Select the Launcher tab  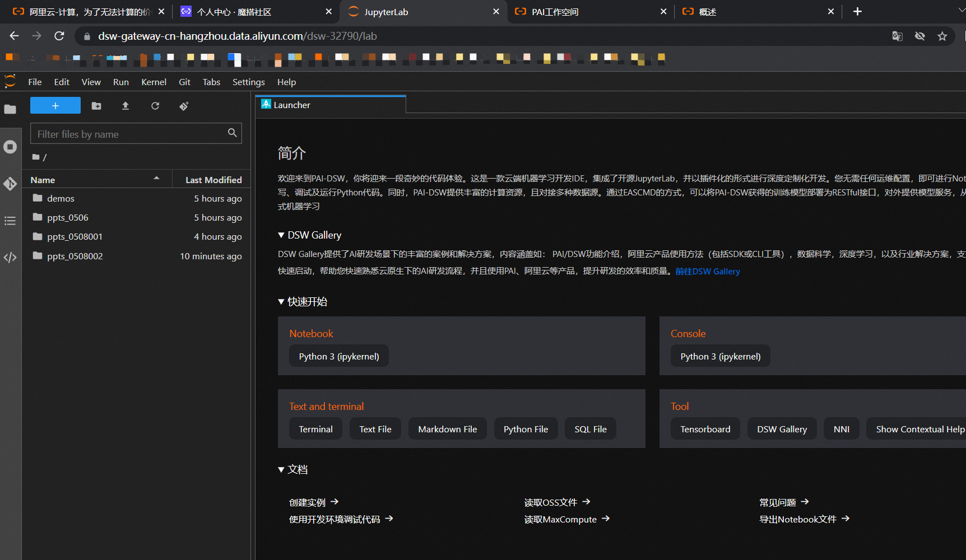[331, 105]
